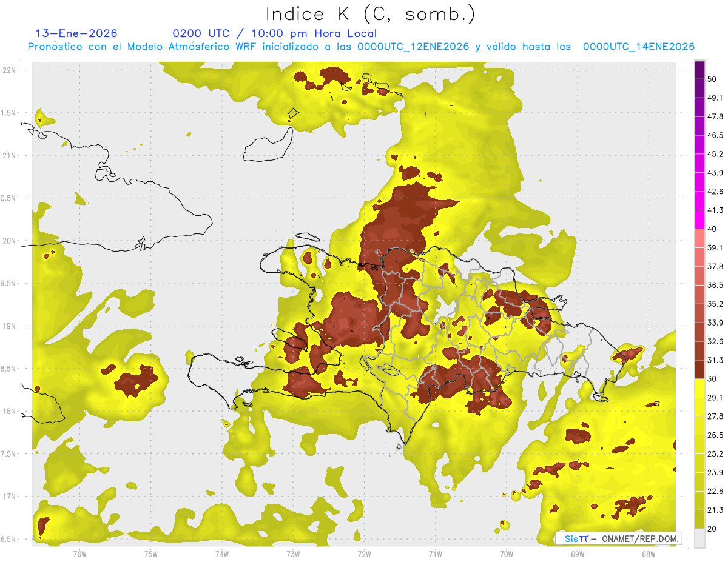The image size is (728, 562).
Task: Click the colorbar value '31.3'
Action: pyautogui.click(x=715, y=360)
